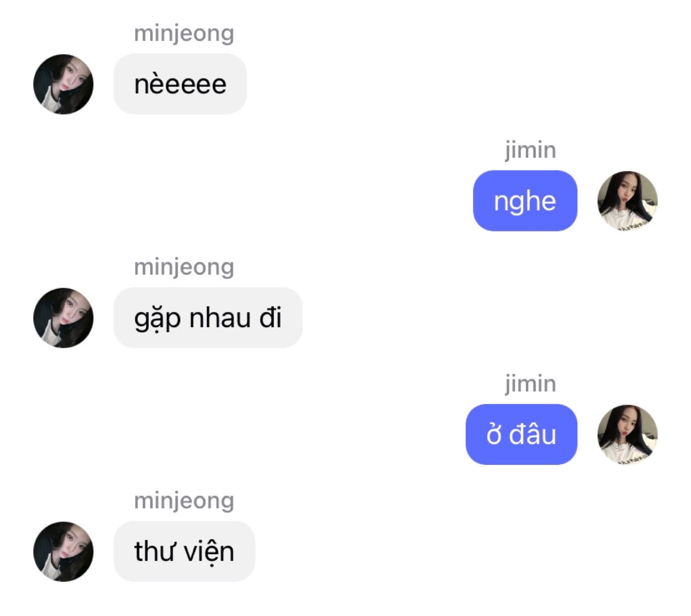Select the blue 'ở đâu' message bubble

521,434
